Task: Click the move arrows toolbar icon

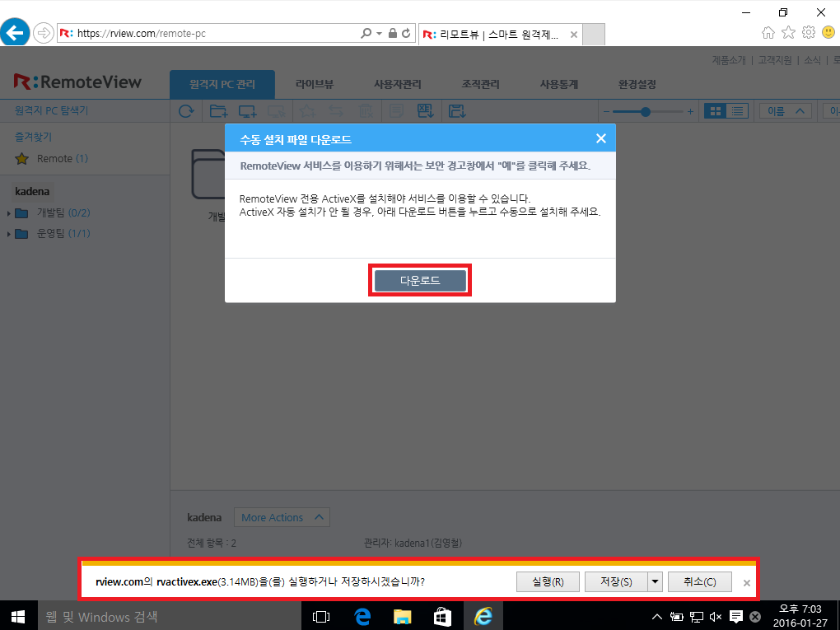Action: tap(336, 111)
